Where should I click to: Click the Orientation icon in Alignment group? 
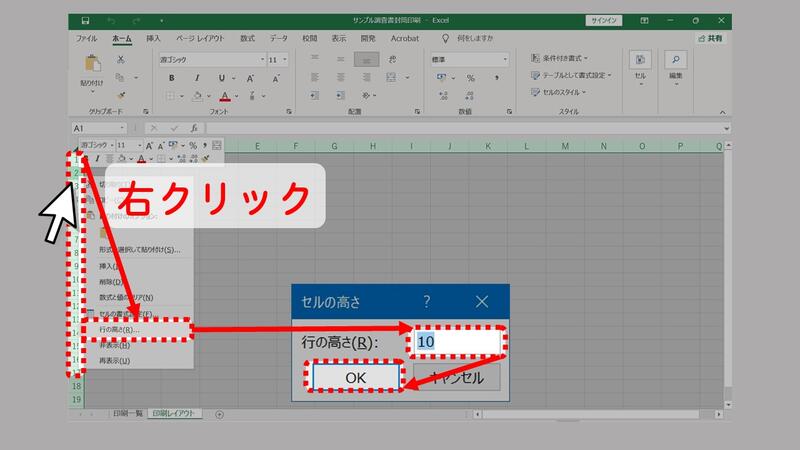pyautogui.click(x=366, y=95)
